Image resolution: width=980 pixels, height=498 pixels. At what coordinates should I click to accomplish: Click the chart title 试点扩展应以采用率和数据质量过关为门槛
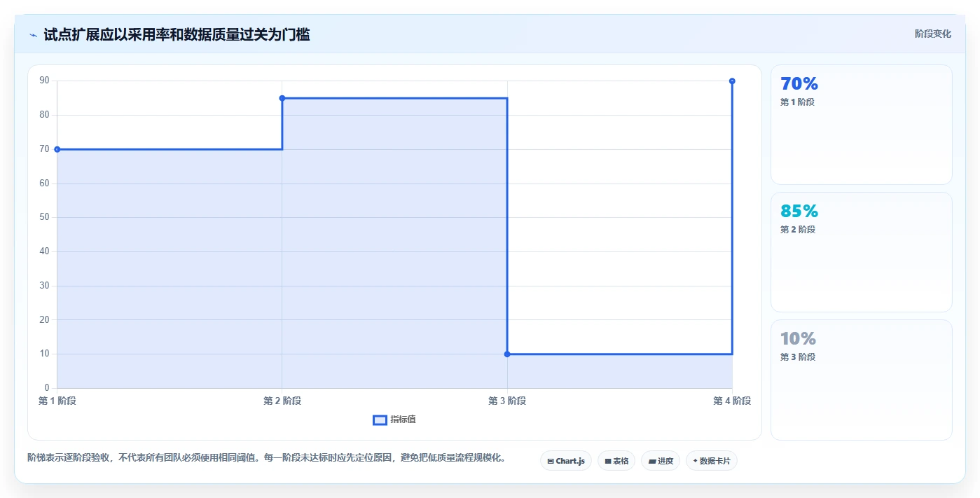(177, 34)
